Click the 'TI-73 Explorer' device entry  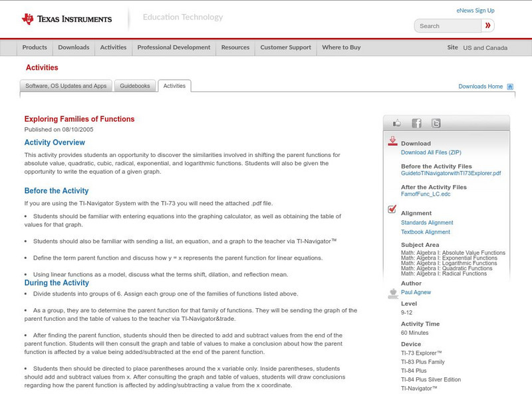[422, 353]
